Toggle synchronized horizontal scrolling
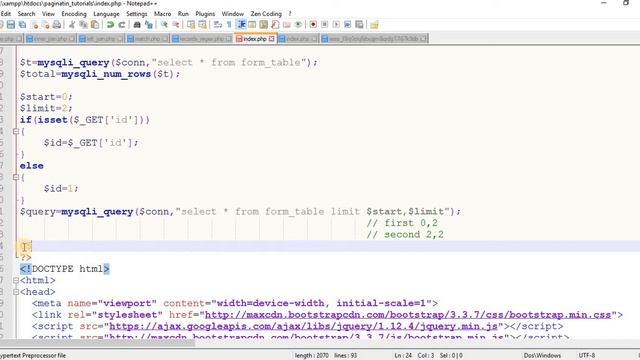This screenshot has width=640, height=360. point(202,25)
